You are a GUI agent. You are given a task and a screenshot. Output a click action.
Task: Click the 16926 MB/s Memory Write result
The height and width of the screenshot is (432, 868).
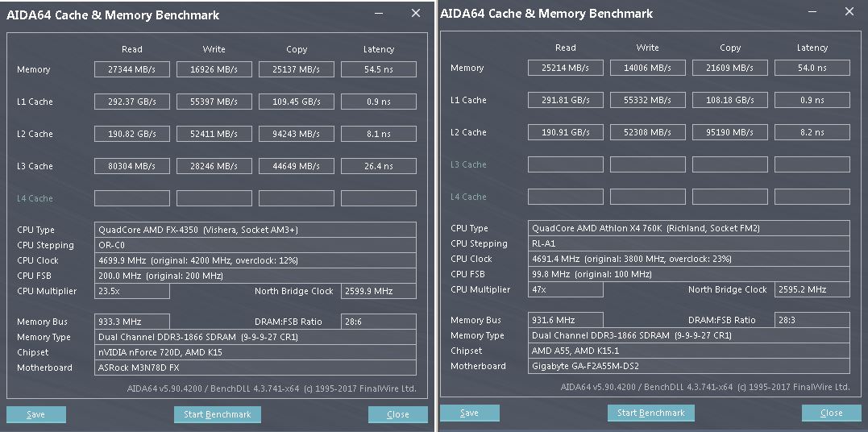pyautogui.click(x=214, y=69)
